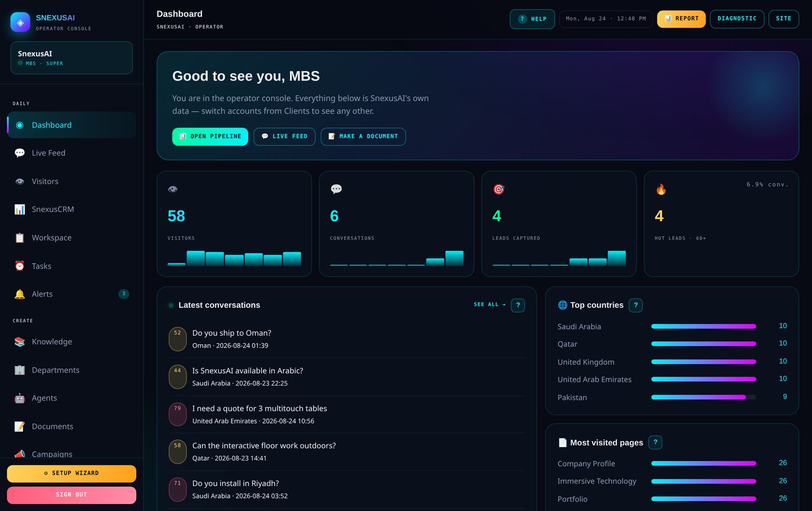Click United Kingdom in Top countries
The width and height of the screenshot is (812, 511).
586,362
